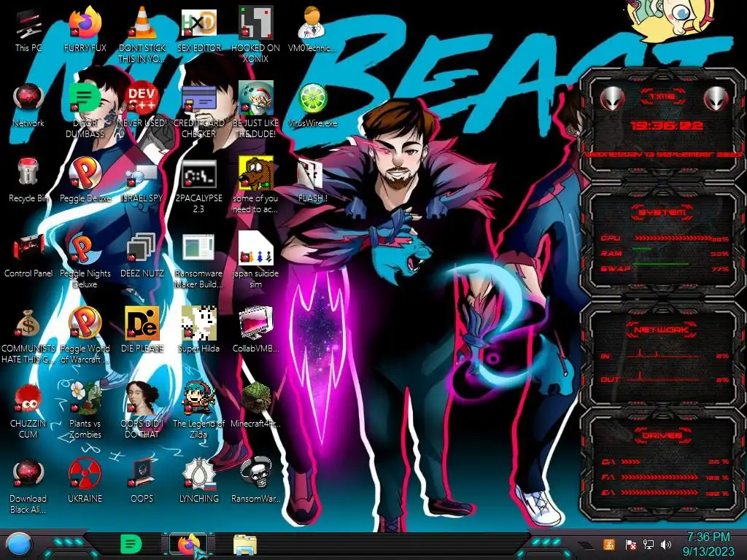Viewport: 747px width, 560px height.
Task: Open the VM0Technic doctor icon
Action: (x=312, y=23)
